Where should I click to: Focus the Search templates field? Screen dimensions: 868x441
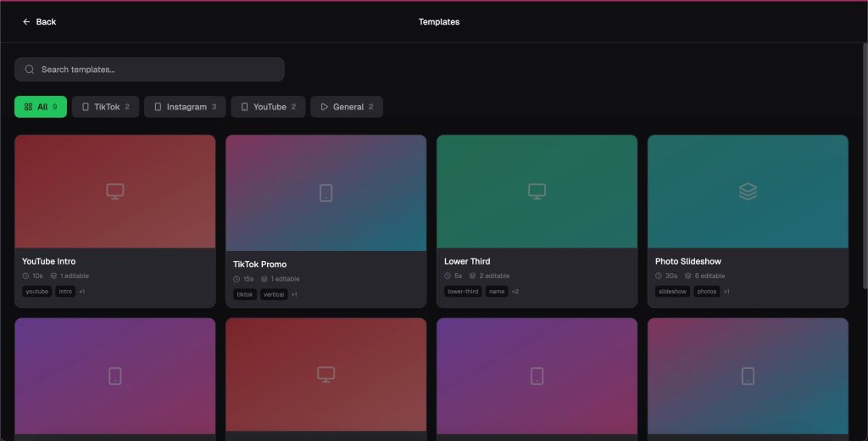tap(149, 70)
